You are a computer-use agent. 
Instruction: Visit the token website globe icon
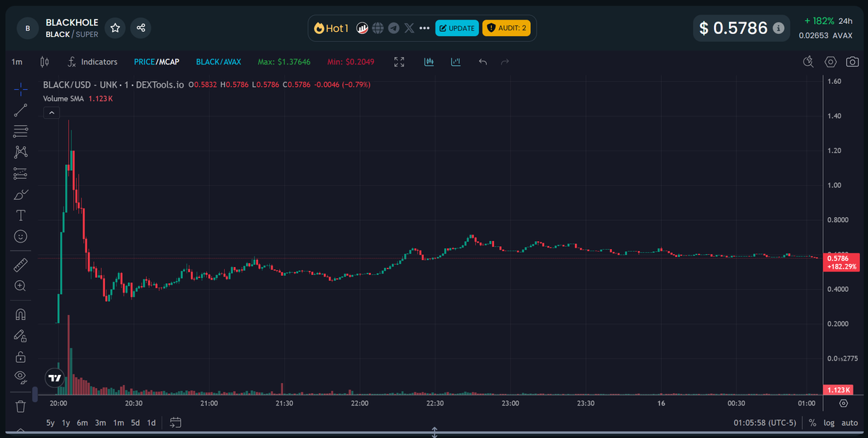[378, 28]
